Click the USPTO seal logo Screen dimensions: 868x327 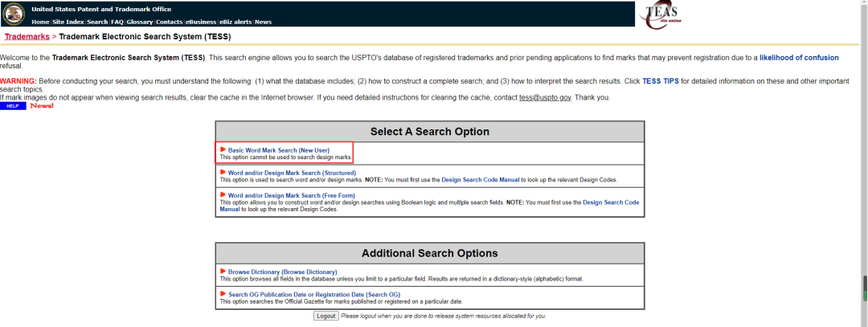point(15,14)
